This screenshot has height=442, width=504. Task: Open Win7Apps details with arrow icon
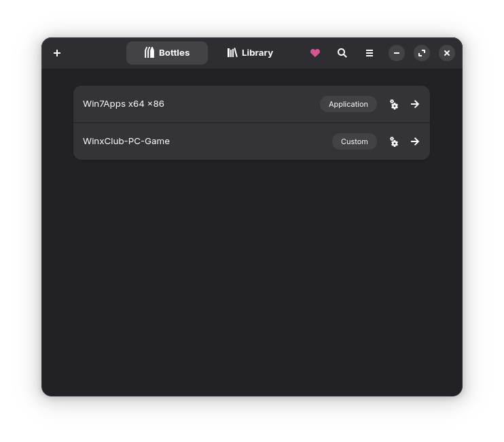(x=415, y=104)
